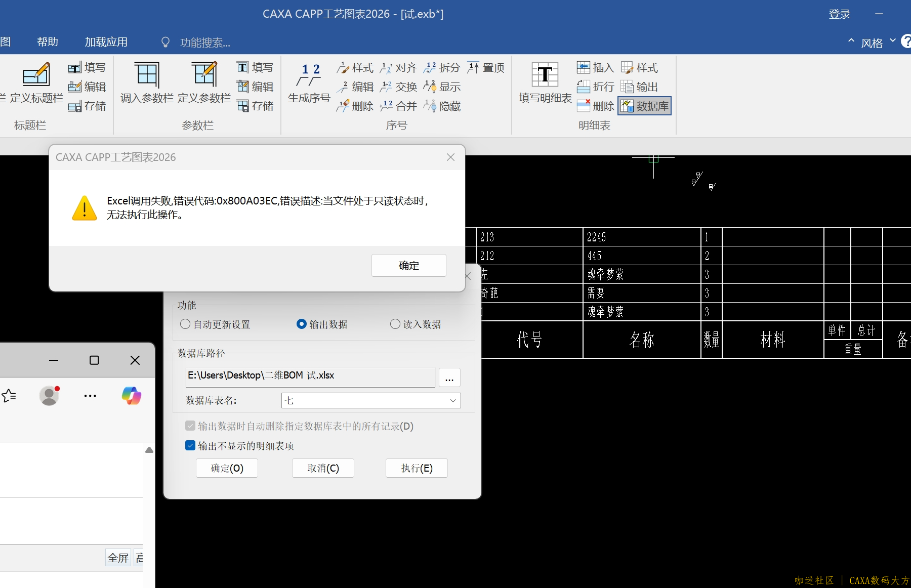Expand the 数据库表名 dropdown

tap(453, 401)
